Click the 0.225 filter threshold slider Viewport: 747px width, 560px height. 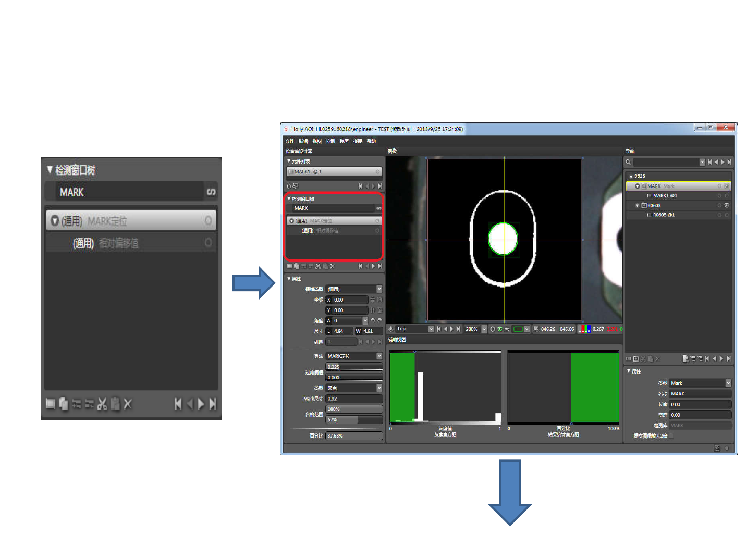tap(354, 367)
